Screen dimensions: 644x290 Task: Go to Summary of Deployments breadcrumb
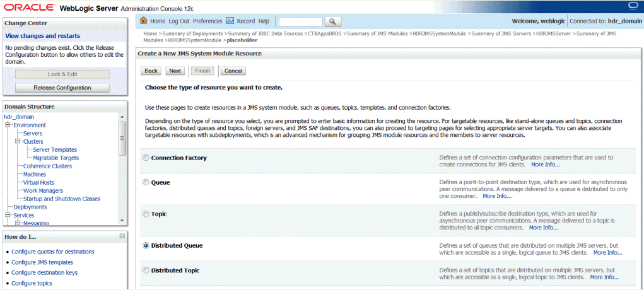pyautogui.click(x=193, y=33)
